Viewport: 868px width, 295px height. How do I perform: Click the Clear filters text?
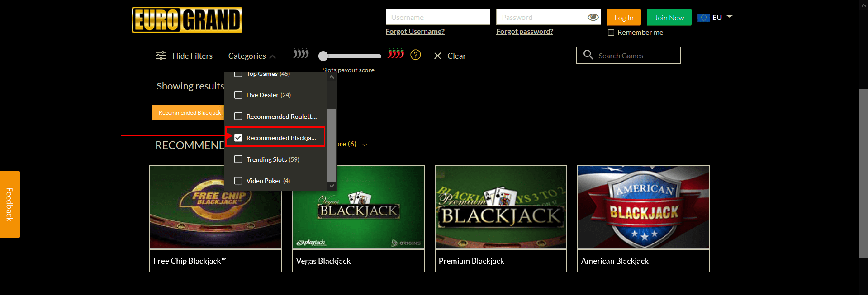pyautogui.click(x=456, y=56)
